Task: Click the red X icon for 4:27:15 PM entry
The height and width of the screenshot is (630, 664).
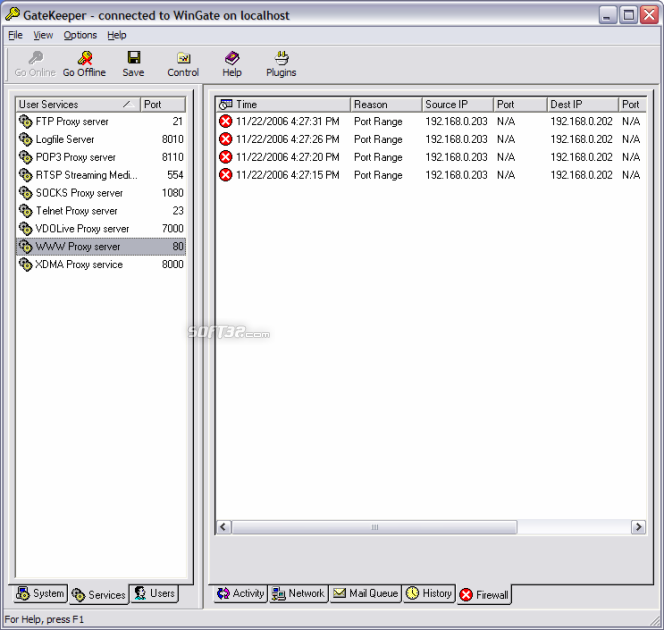Action: point(226,175)
